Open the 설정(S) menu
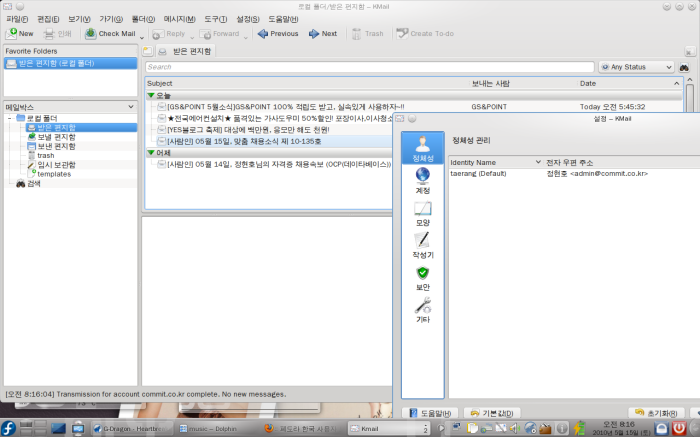 pyautogui.click(x=248, y=19)
